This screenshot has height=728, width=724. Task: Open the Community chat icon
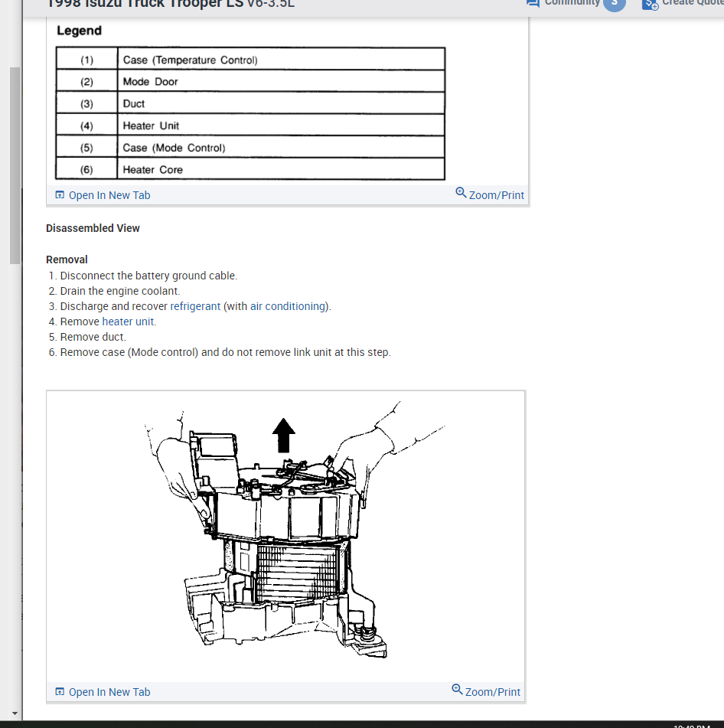click(x=533, y=3)
